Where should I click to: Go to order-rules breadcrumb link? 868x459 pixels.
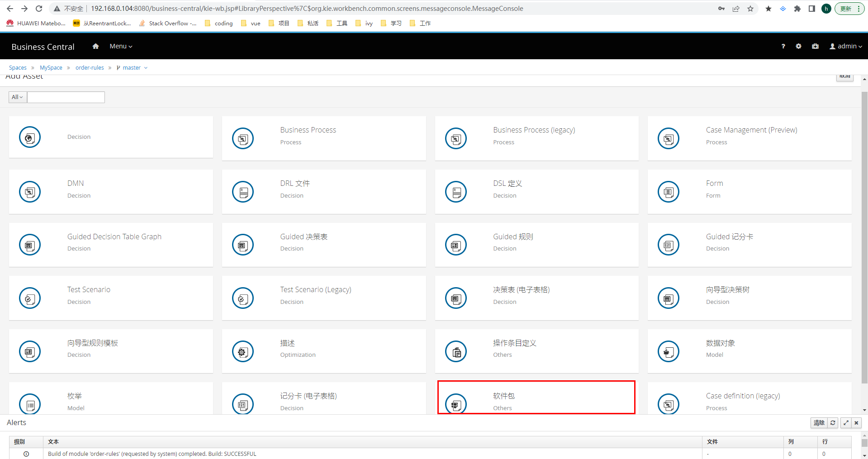[90, 68]
